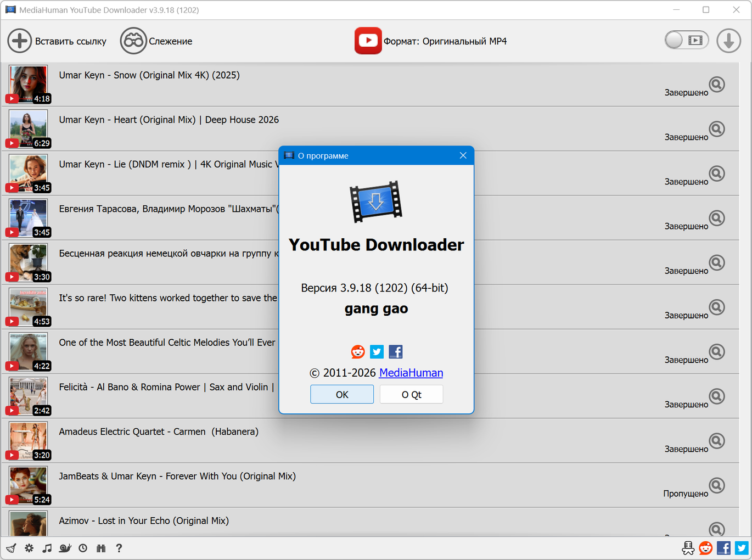Viewport: 752px width, 560px height.
Task: Click the Start all downloads arrow button
Action: [x=728, y=41]
